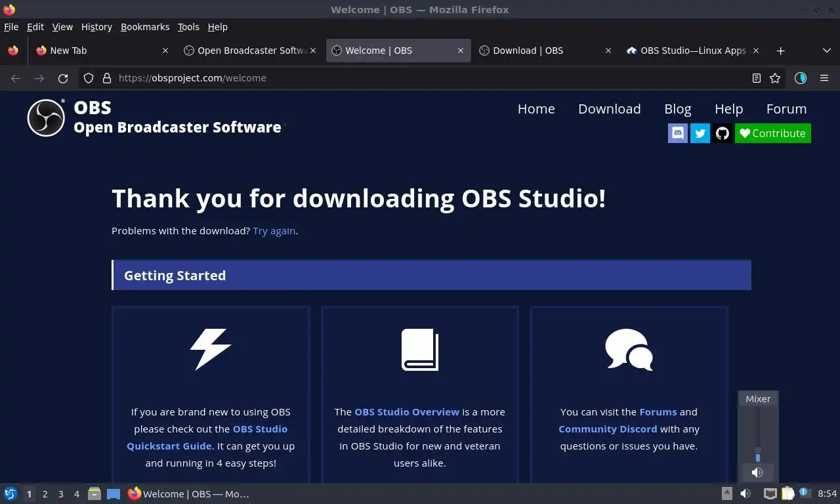The image size is (840, 504).
Task: Switch to workspace 3
Action: click(x=60, y=494)
